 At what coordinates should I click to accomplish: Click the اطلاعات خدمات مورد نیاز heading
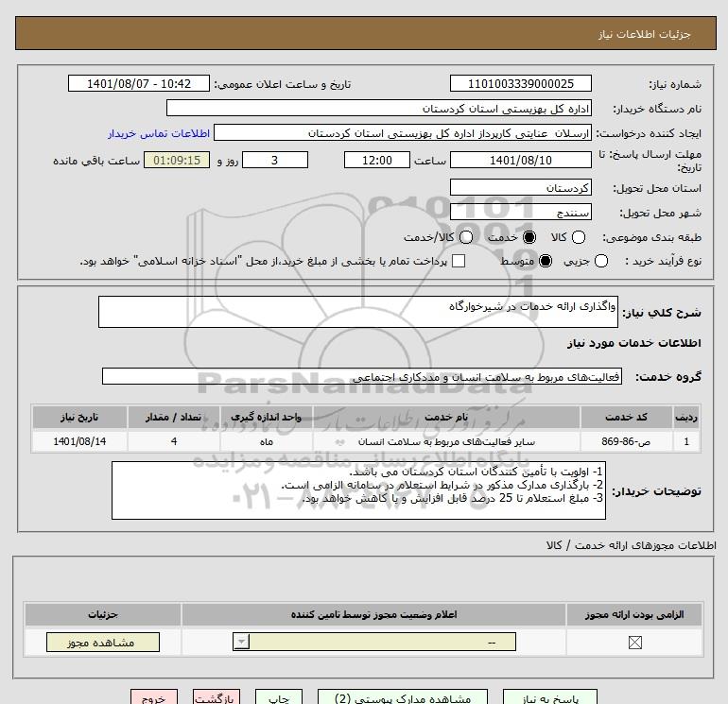click(633, 343)
